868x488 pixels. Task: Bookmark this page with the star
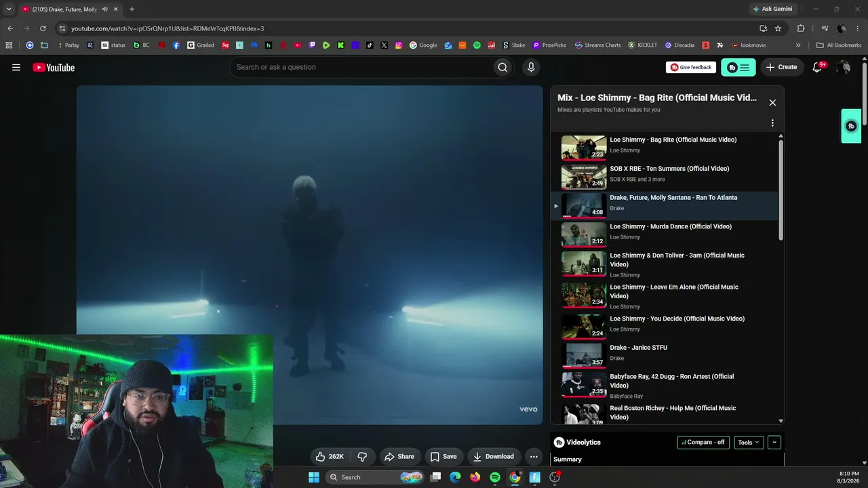coord(778,28)
